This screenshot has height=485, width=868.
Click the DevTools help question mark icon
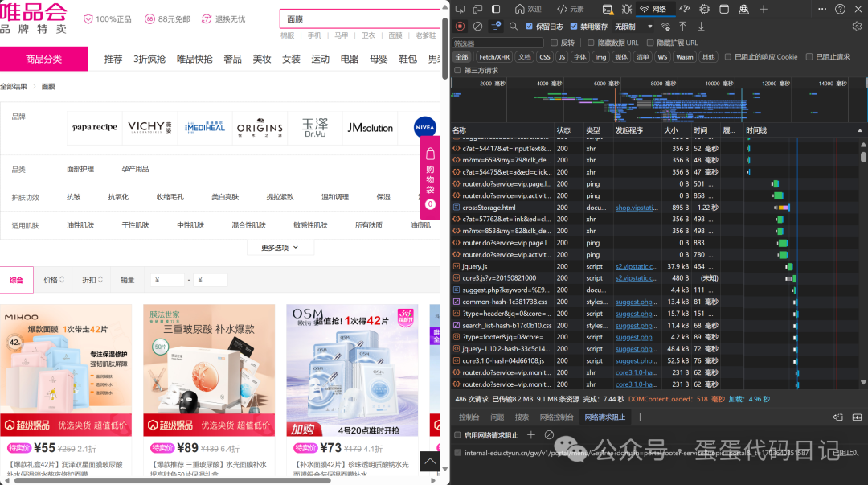click(841, 9)
